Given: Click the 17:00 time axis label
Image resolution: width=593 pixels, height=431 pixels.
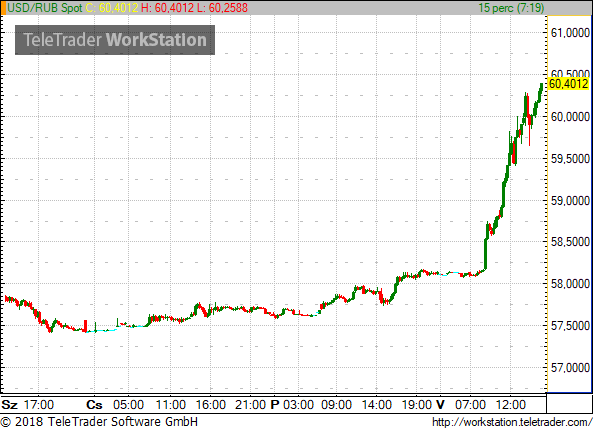Looking at the screenshot, I should coord(39,405).
